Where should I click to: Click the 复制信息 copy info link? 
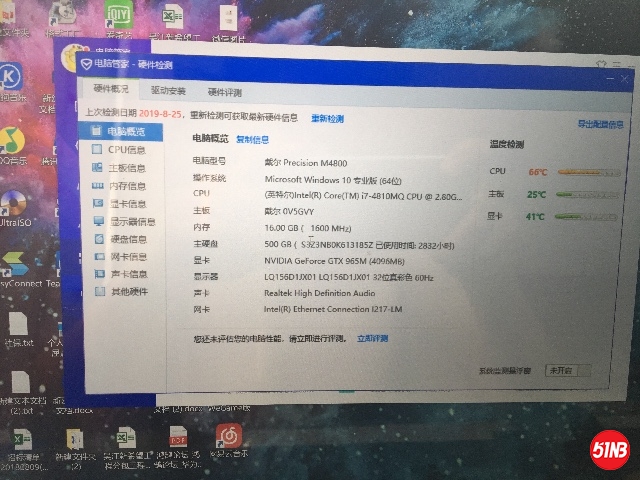[x=252, y=140]
